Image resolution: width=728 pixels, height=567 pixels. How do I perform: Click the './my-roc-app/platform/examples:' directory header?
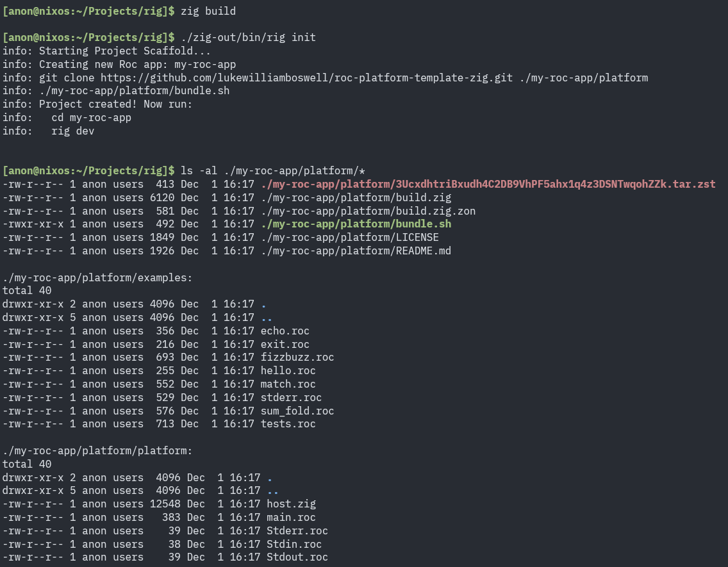click(97, 278)
